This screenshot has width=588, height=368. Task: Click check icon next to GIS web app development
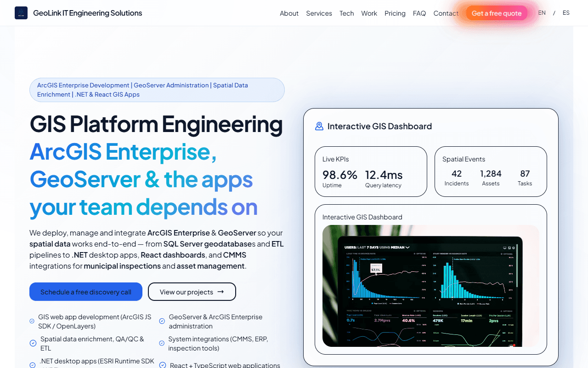tap(32, 321)
